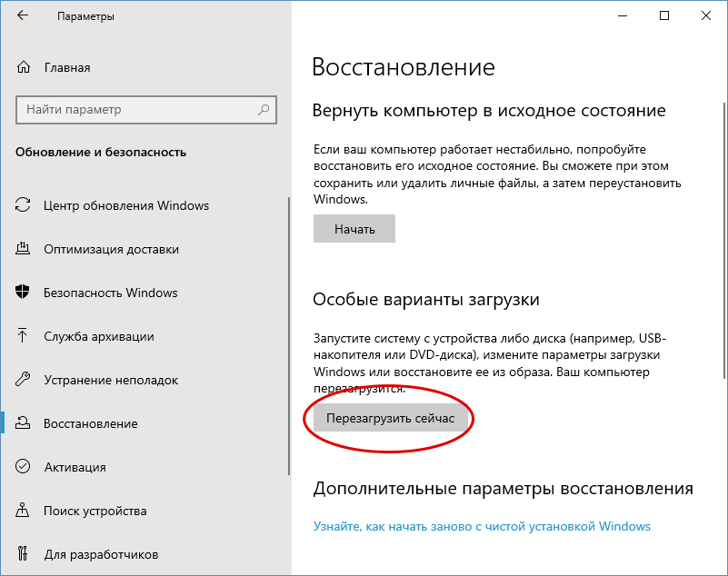Select the Windows Update sync icon

pyautogui.click(x=23, y=205)
